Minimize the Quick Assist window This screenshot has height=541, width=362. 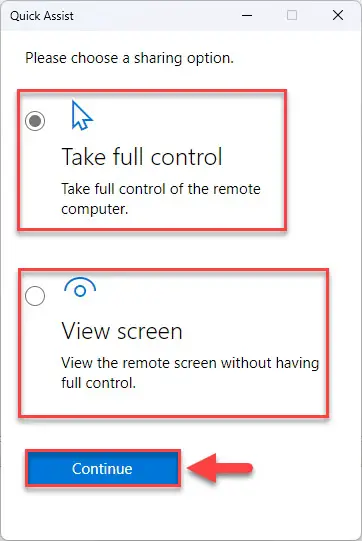point(247,15)
